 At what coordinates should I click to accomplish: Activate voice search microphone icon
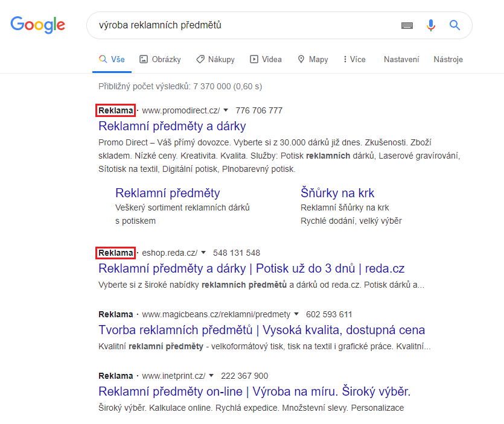click(x=430, y=25)
